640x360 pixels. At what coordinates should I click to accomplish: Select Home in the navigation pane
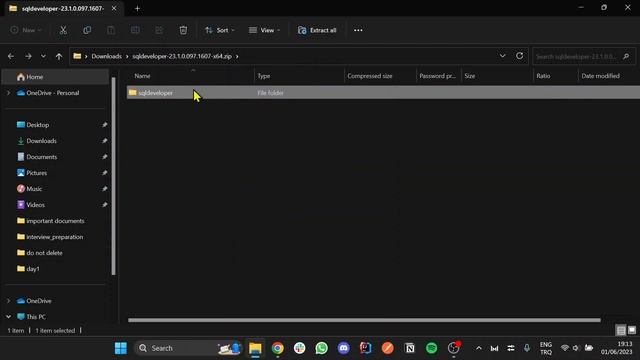[56, 77]
